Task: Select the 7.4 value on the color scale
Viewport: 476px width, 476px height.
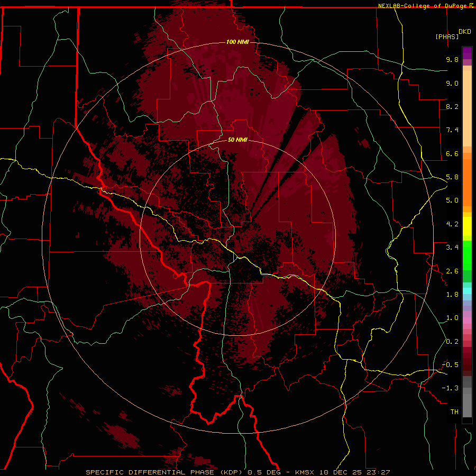Action: tap(452, 130)
